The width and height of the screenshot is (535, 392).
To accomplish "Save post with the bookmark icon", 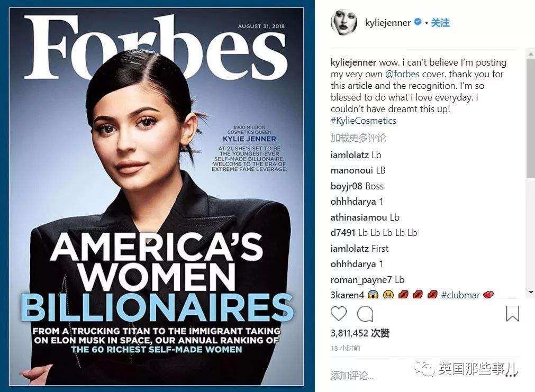I will point(512,314).
